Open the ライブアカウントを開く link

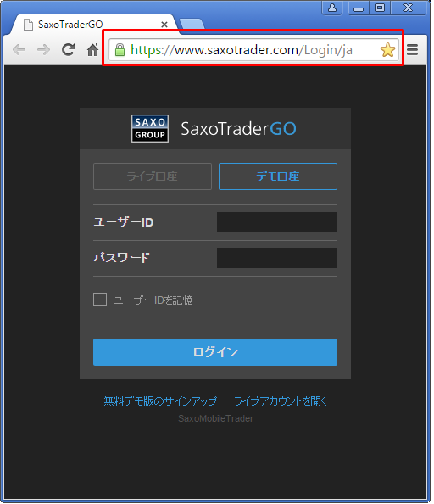tap(280, 400)
